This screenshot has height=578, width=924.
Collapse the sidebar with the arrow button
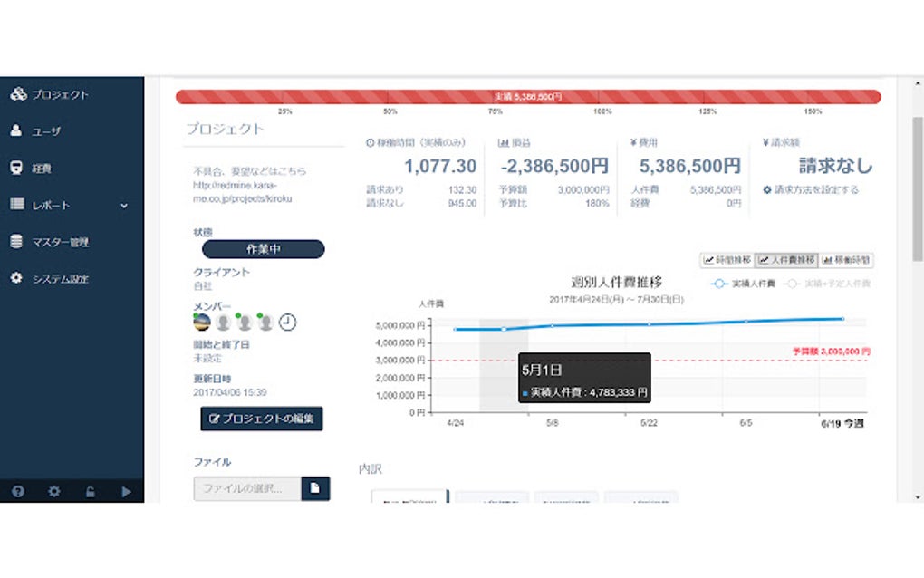(x=126, y=492)
